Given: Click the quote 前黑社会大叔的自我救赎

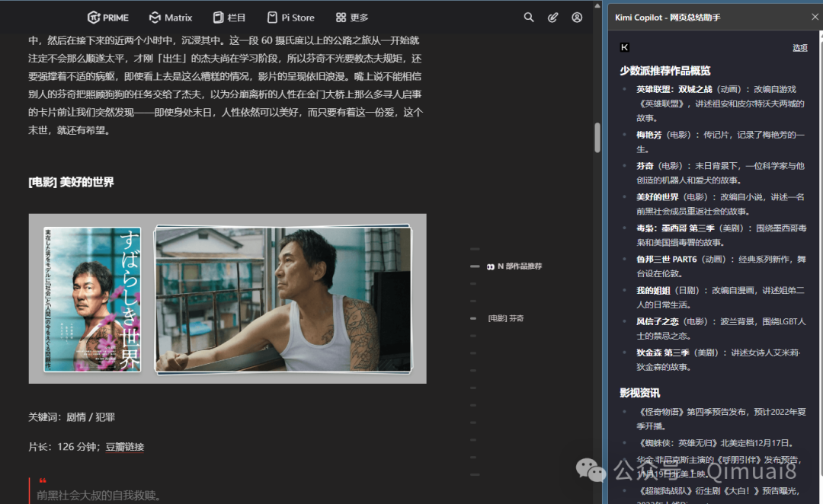Looking at the screenshot, I should 98,495.
